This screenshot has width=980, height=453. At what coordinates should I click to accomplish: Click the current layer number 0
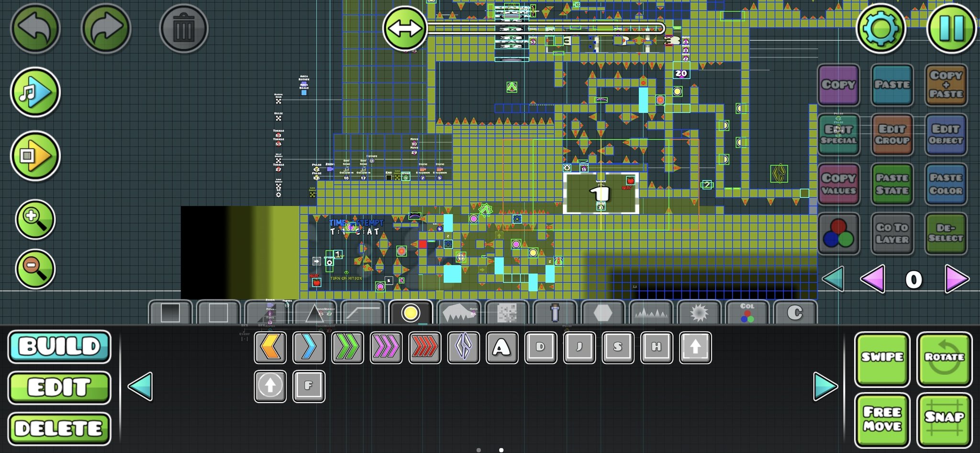point(913,280)
